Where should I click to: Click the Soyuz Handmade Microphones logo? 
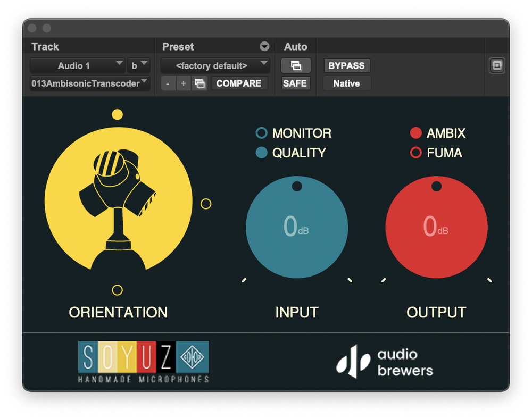pos(144,362)
